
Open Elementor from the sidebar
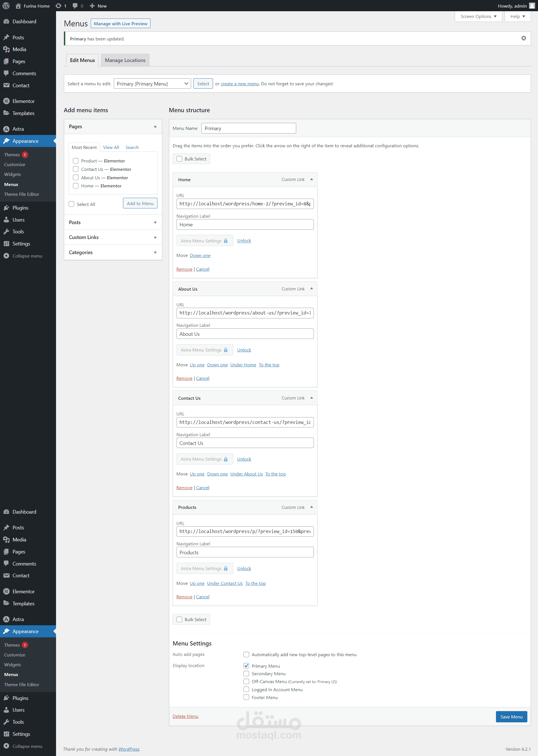tap(23, 101)
